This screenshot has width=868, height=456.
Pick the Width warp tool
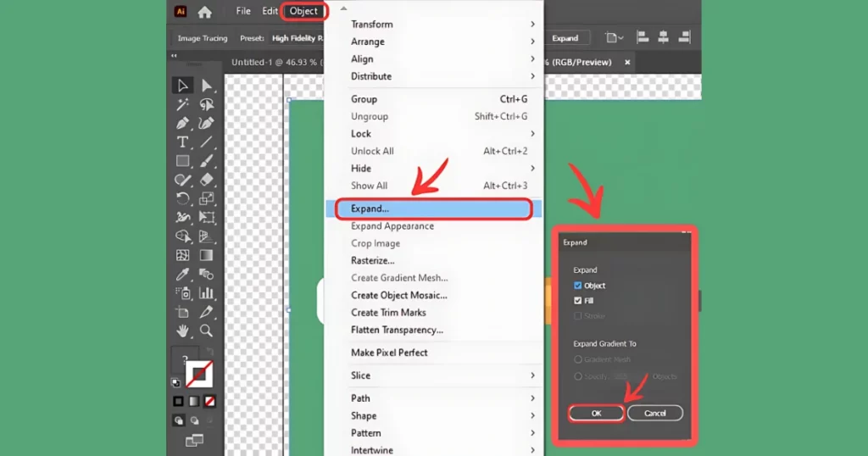click(183, 218)
